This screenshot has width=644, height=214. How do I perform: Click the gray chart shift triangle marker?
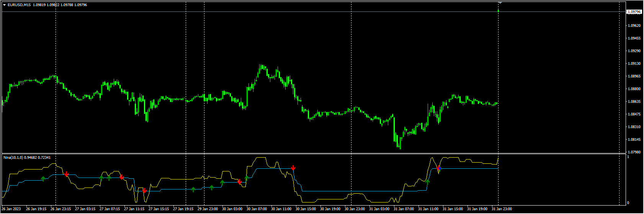coord(500,3)
